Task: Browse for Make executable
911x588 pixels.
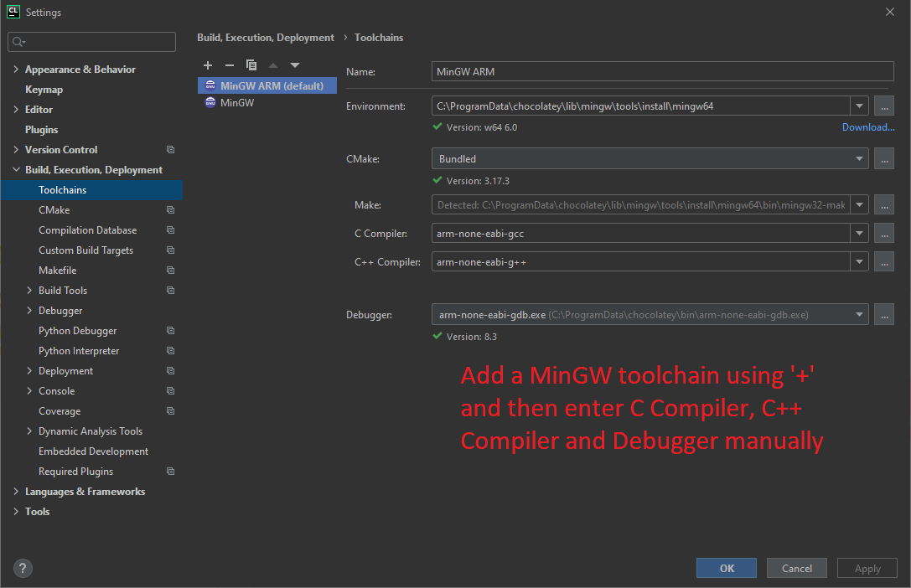Action: 883,205
